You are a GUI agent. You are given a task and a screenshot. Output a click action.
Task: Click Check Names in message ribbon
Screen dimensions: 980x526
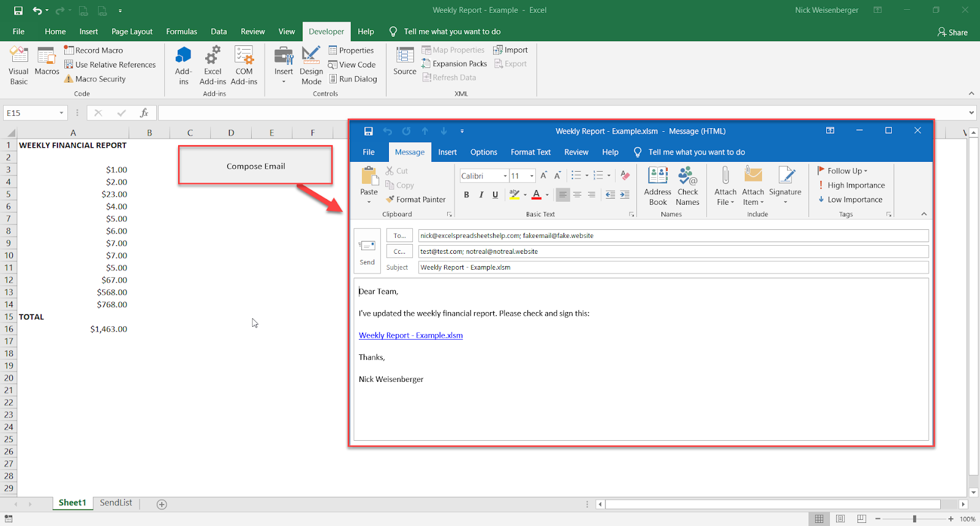(687, 186)
